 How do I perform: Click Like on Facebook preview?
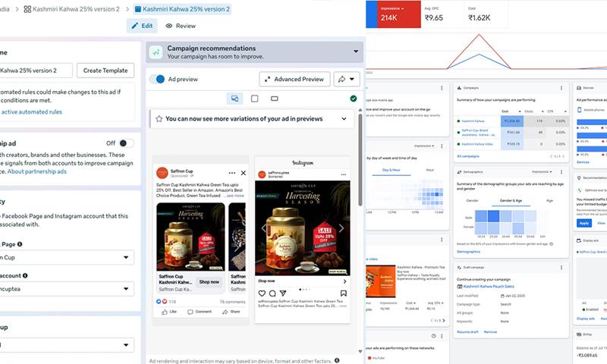(x=168, y=312)
